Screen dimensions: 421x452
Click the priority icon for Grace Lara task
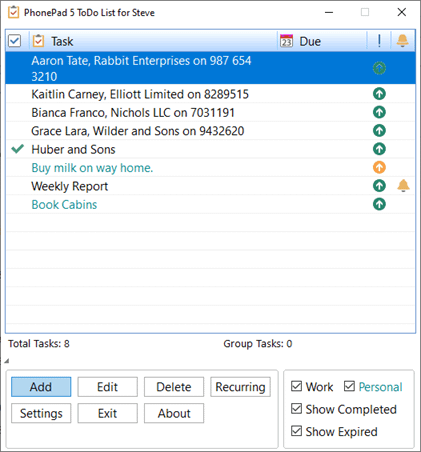coord(379,131)
